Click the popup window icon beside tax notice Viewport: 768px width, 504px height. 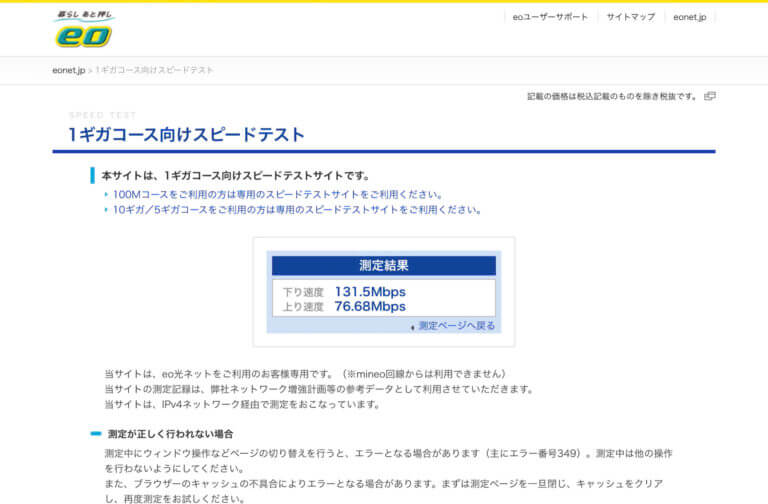click(710, 96)
